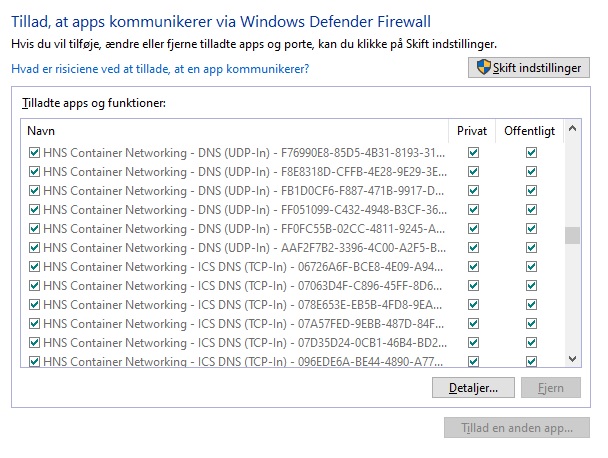The image size is (608, 458).
Task: Select the ICS DNS (TCP-In) 07063D4F-C896 row text
Action: click(242, 286)
